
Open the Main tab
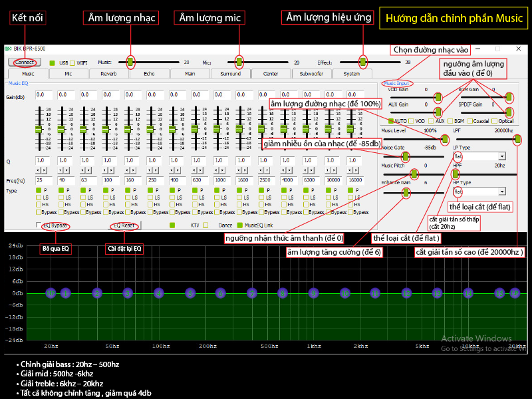(x=190, y=74)
